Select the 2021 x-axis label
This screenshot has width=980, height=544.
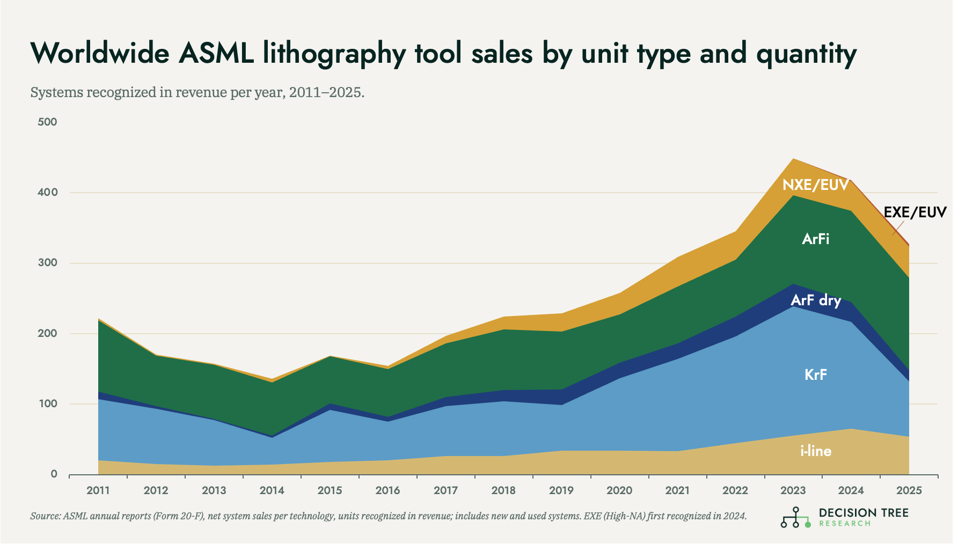(x=678, y=490)
